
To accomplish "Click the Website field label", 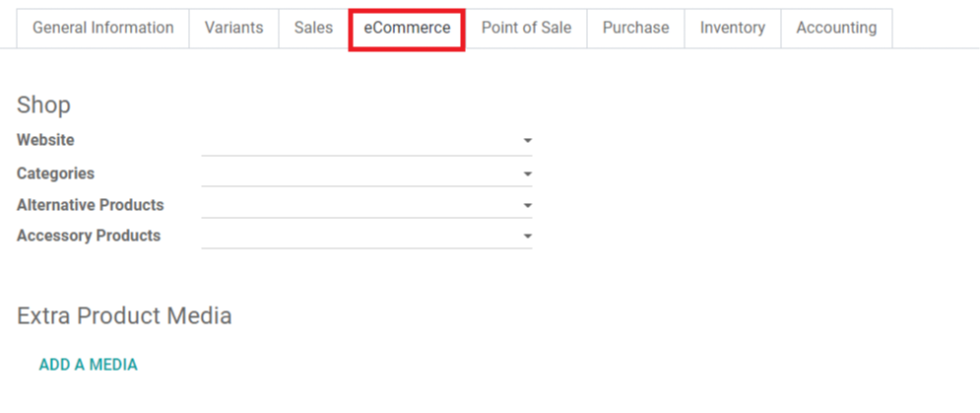I will pos(45,141).
